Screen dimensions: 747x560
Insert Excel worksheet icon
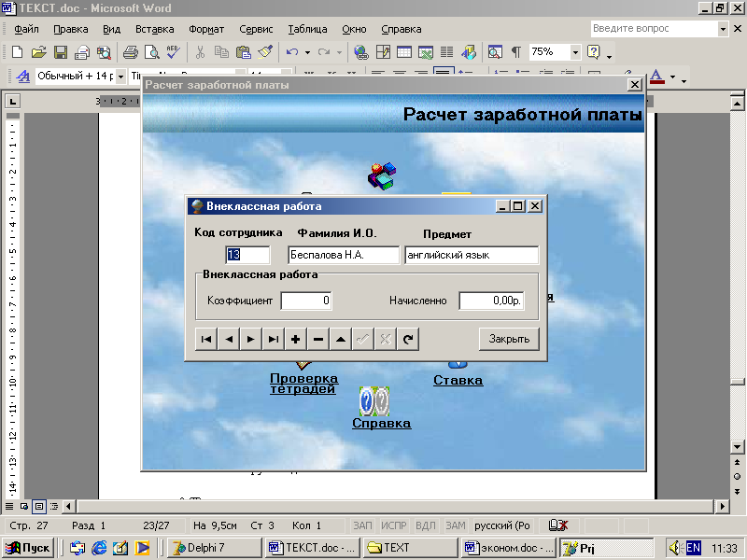426,52
